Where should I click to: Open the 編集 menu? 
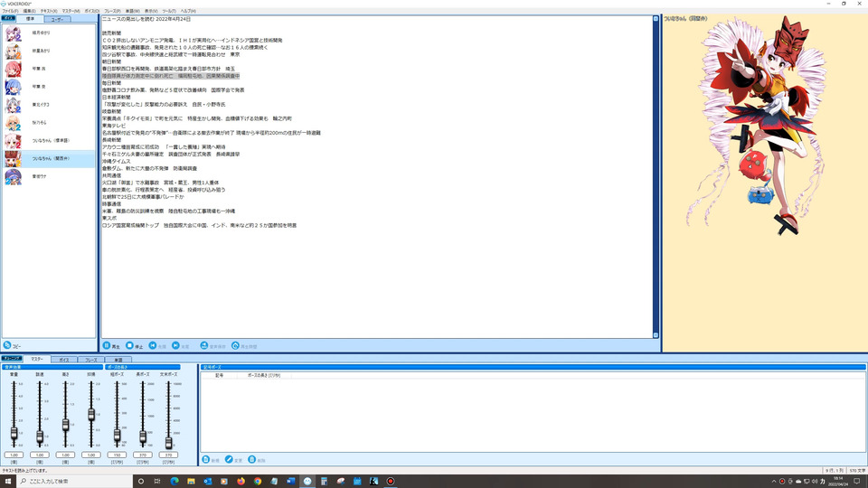click(x=29, y=11)
